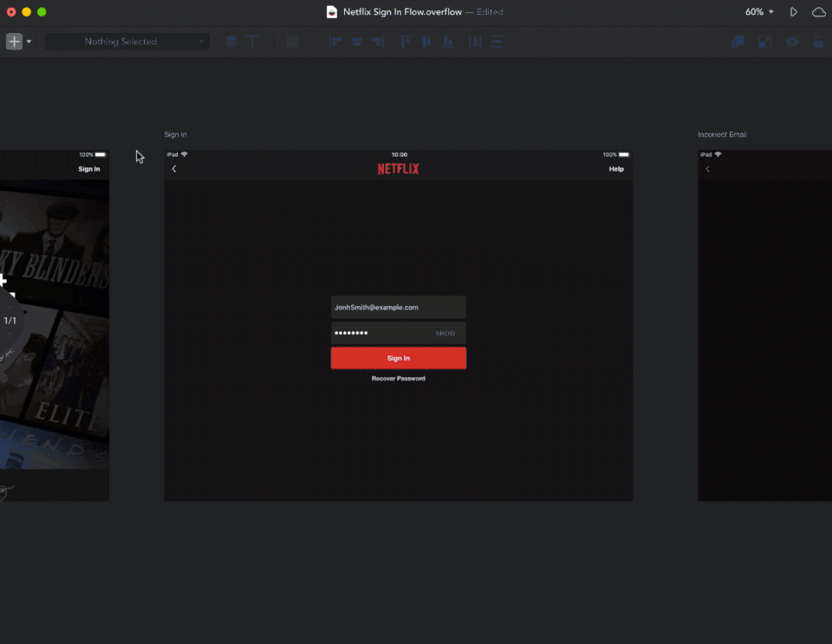Click the 1/1 page indicator

tap(10, 321)
